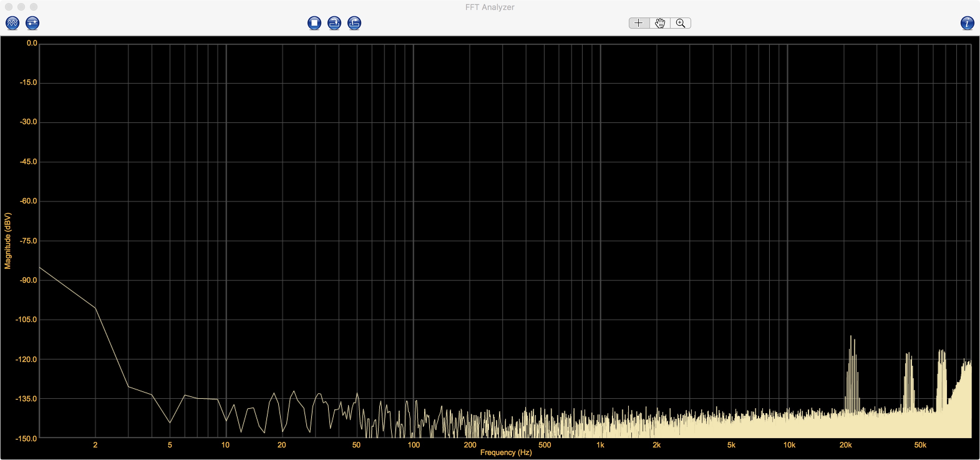Viewport: 980px width, 460px height.
Task: Select the magnifier zoom tool
Action: 681,23
